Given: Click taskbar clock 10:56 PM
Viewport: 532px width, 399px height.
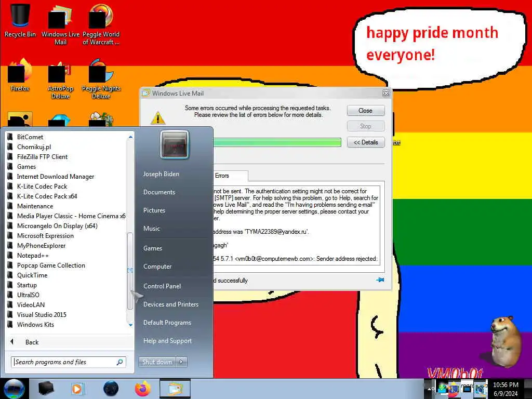Looking at the screenshot, I should (506, 389).
